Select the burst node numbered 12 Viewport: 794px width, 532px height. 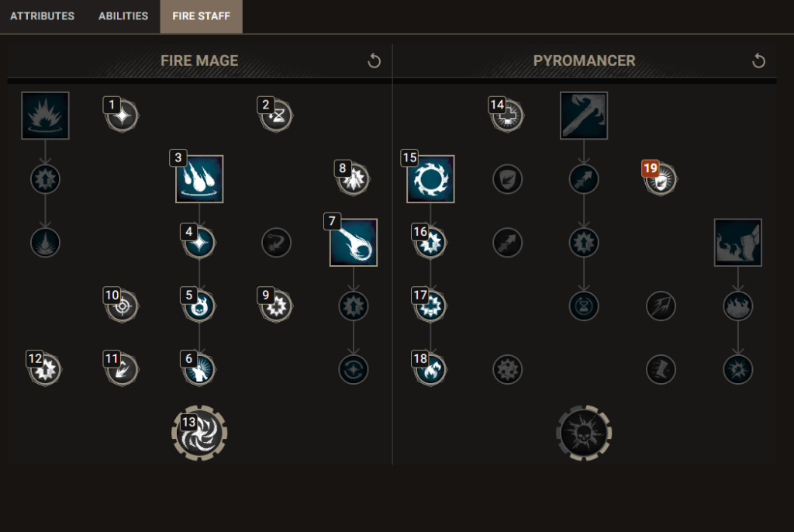click(44, 369)
